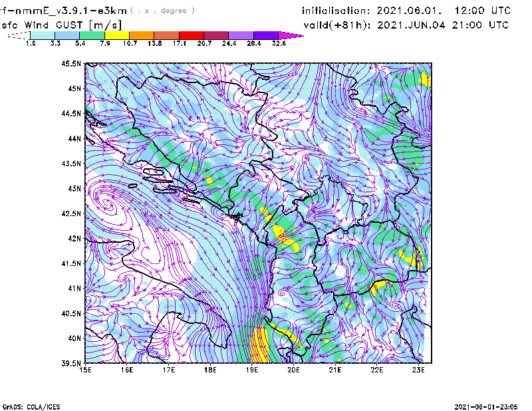532x411 pixels.
Task: Click the 40.5N latitude label
Action: 71,313
